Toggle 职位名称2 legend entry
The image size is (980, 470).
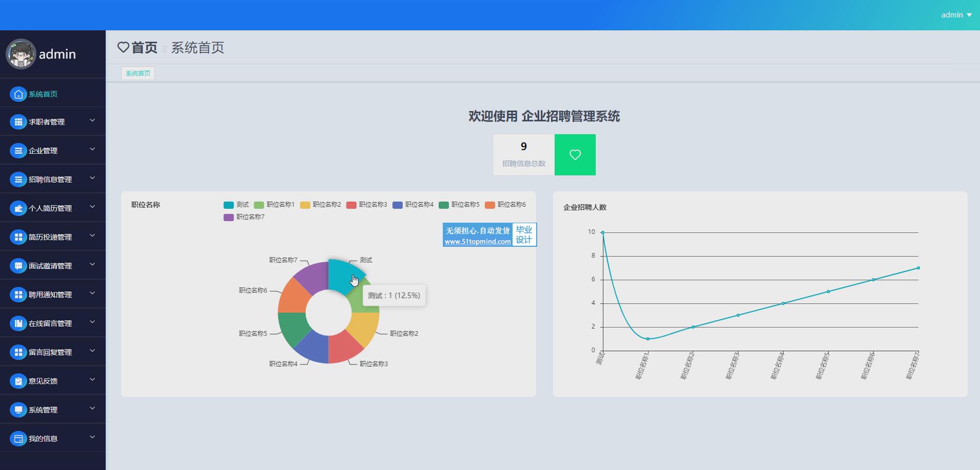[320, 205]
